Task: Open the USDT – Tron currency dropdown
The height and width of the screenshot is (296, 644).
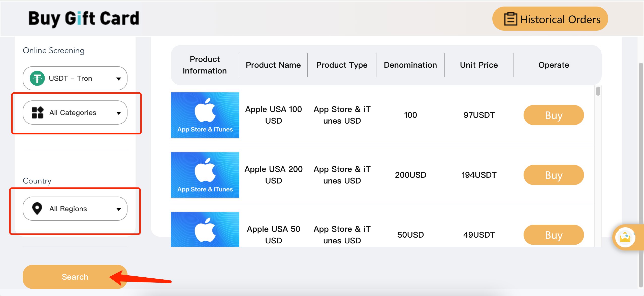Action: 75,78
